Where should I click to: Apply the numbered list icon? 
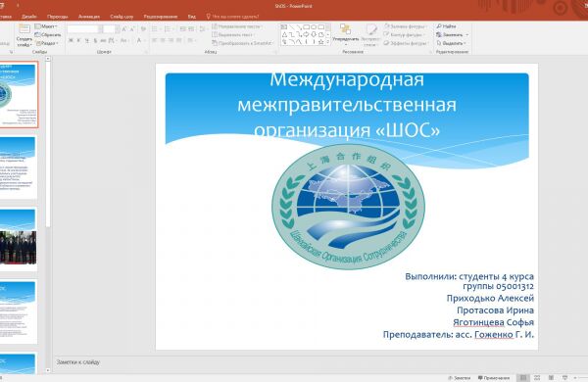pyautogui.click(x=169, y=28)
